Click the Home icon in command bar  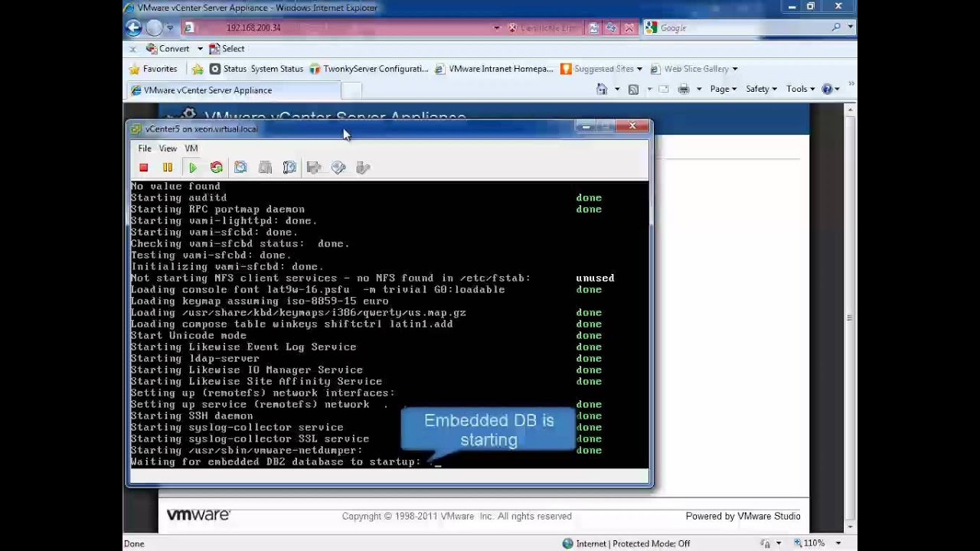click(x=602, y=90)
